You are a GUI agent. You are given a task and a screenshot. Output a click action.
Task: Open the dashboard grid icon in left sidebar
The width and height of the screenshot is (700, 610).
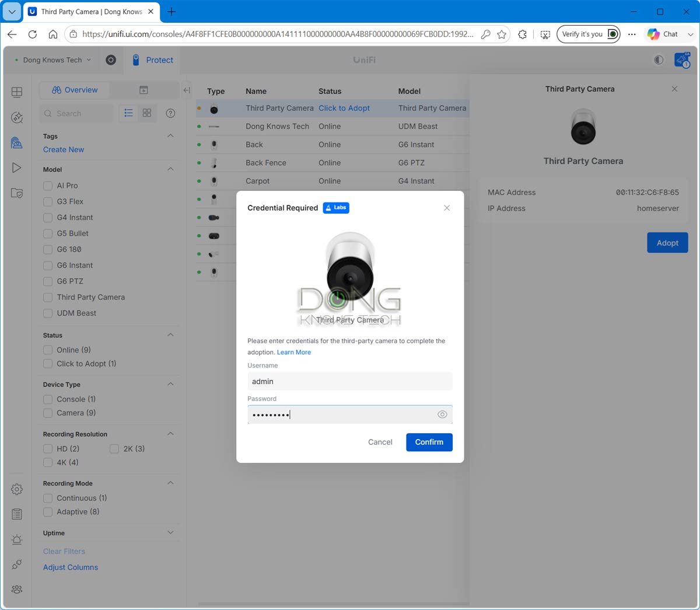pyautogui.click(x=17, y=92)
